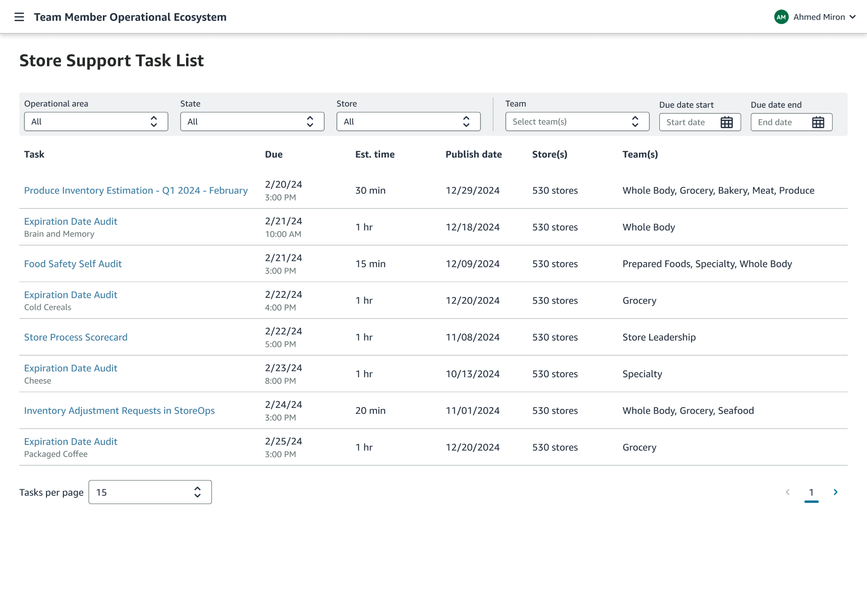Screen dimensions: 867x616
Task: Click the Whole Body, Grocery, Seafood cell
Action: 688,411
